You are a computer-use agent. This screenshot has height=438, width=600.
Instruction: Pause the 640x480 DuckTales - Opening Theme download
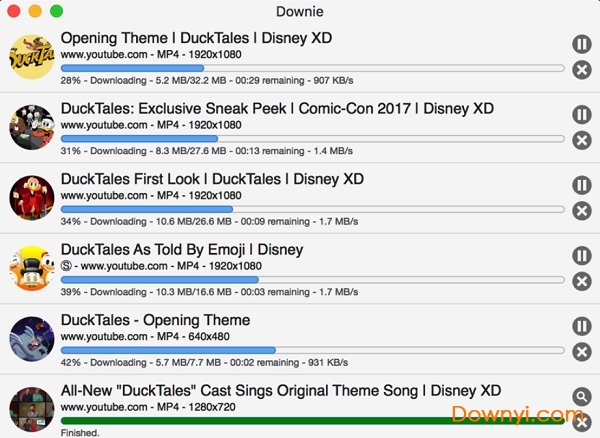[x=581, y=326]
